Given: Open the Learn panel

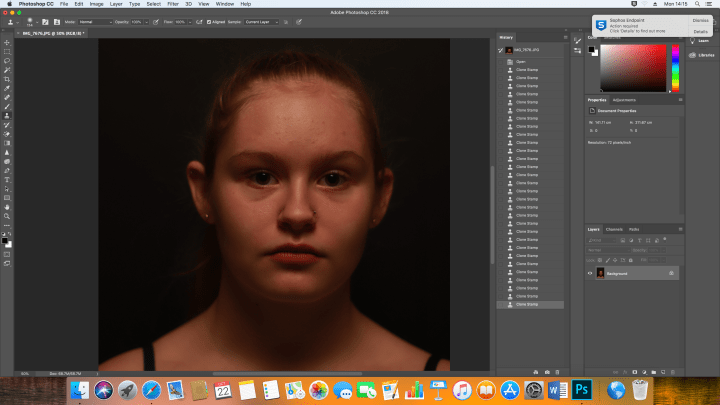Looking at the screenshot, I should (699, 41).
